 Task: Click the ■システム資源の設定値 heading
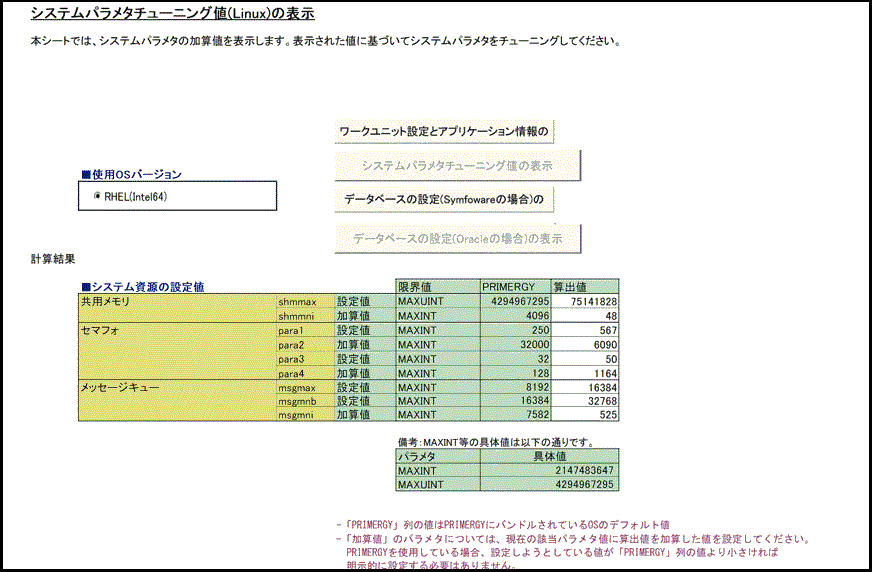(x=143, y=287)
